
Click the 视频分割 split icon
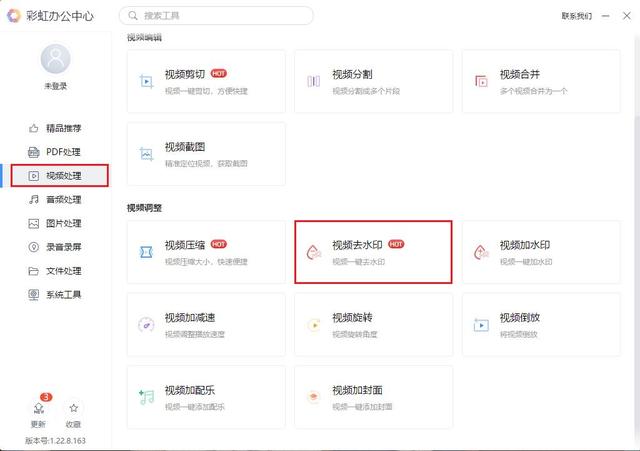click(313, 81)
